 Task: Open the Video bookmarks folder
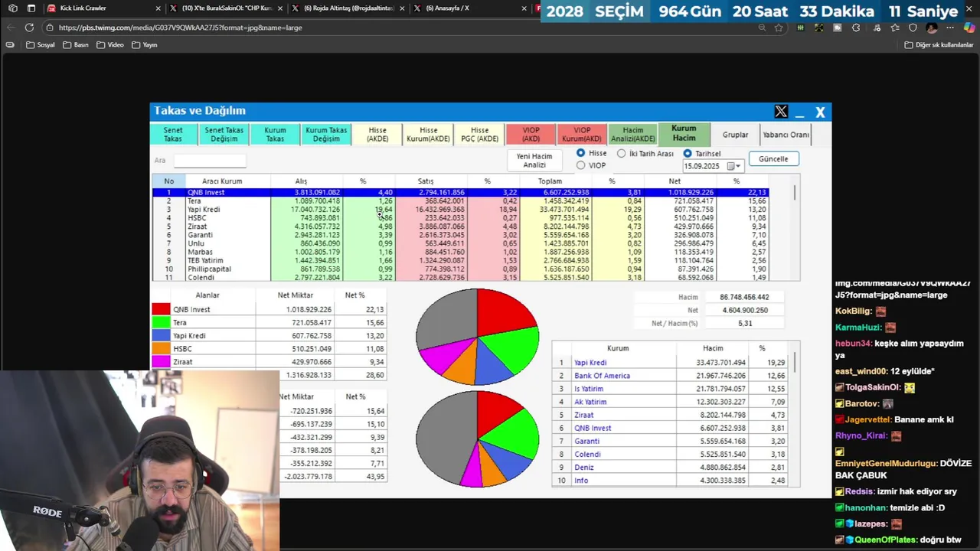coord(110,45)
